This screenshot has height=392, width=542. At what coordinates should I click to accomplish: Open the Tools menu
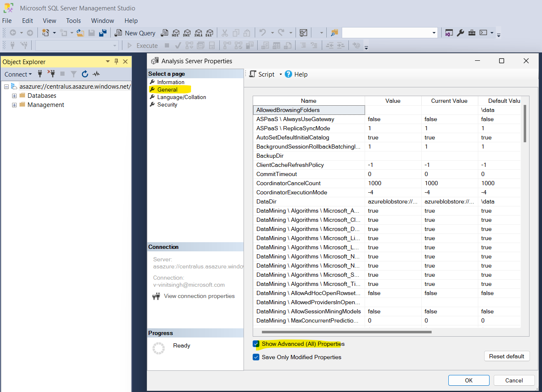click(73, 20)
